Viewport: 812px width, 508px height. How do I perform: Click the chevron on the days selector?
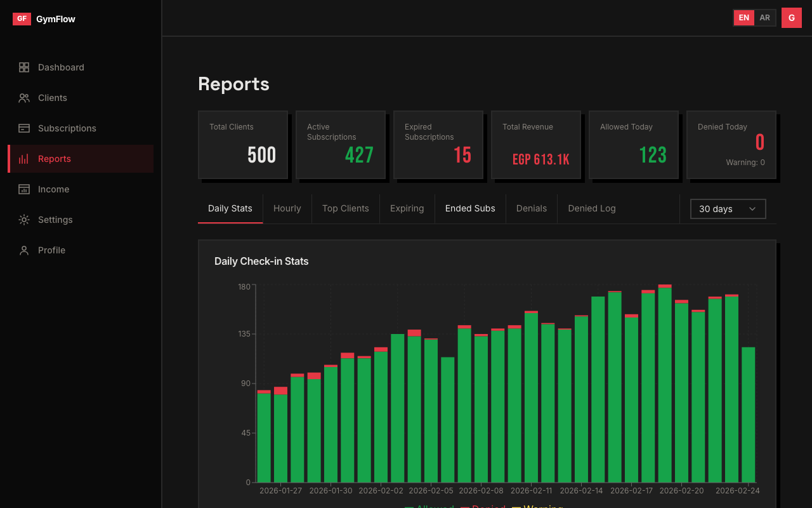click(x=752, y=209)
